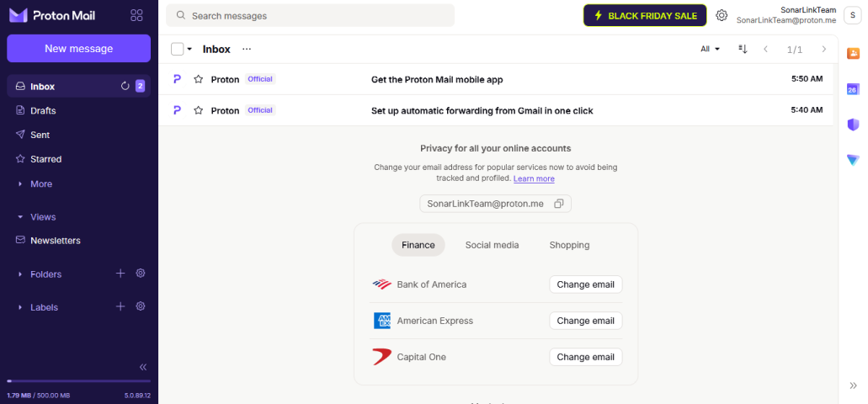868x404 pixels.
Task: Switch to the Finance tab
Action: 418,245
